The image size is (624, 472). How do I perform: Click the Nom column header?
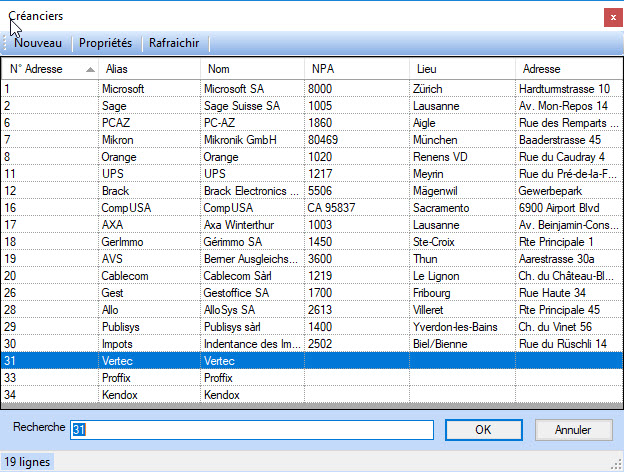pyautogui.click(x=252, y=69)
